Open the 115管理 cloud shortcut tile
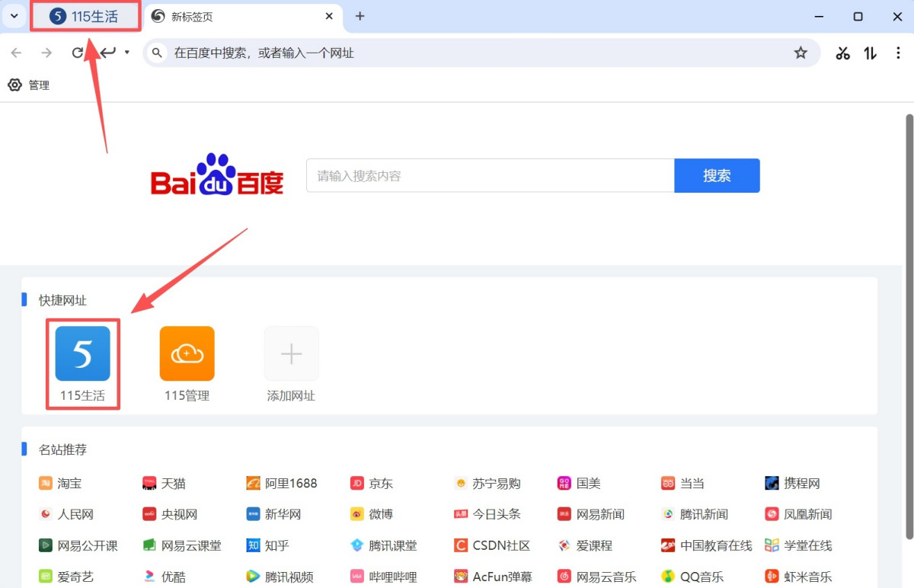The height and width of the screenshot is (588, 914). tap(187, 354)
